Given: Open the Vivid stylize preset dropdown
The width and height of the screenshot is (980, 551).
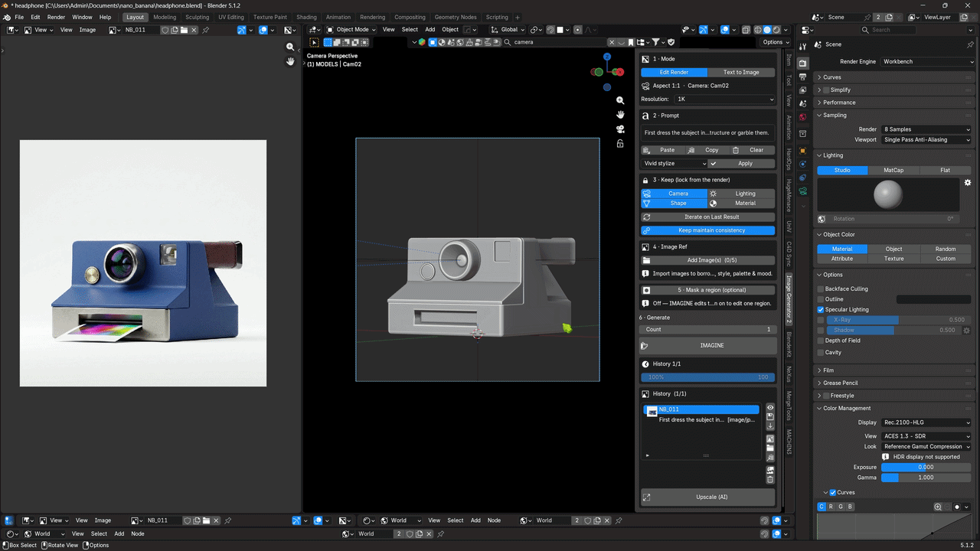Looking at the screenshot, I should [x=675, y=164].
